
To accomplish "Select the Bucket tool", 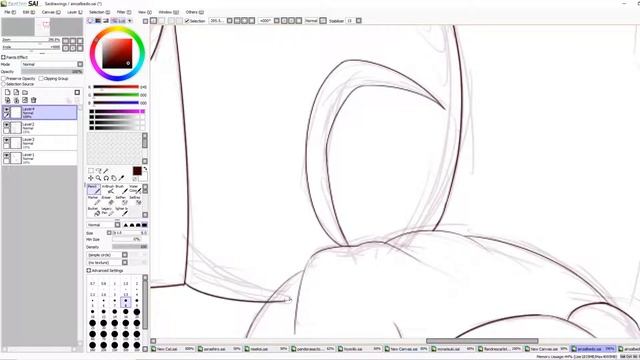I will point(94,211).
